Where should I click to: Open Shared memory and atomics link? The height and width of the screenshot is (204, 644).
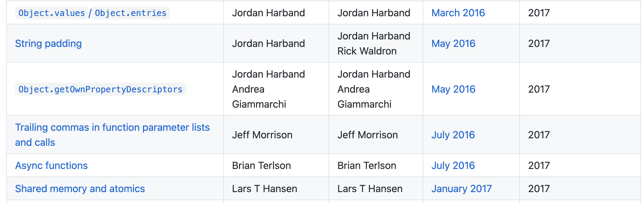click(x=80, y=189)
